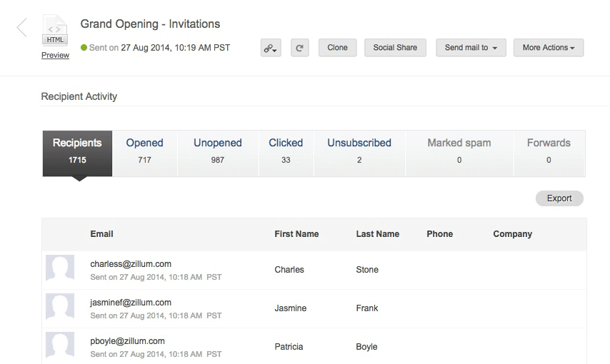Viewport: 610px width, 364px height.
Task: Expand the Send mail to dropdown
Action: tap(471, 48)
